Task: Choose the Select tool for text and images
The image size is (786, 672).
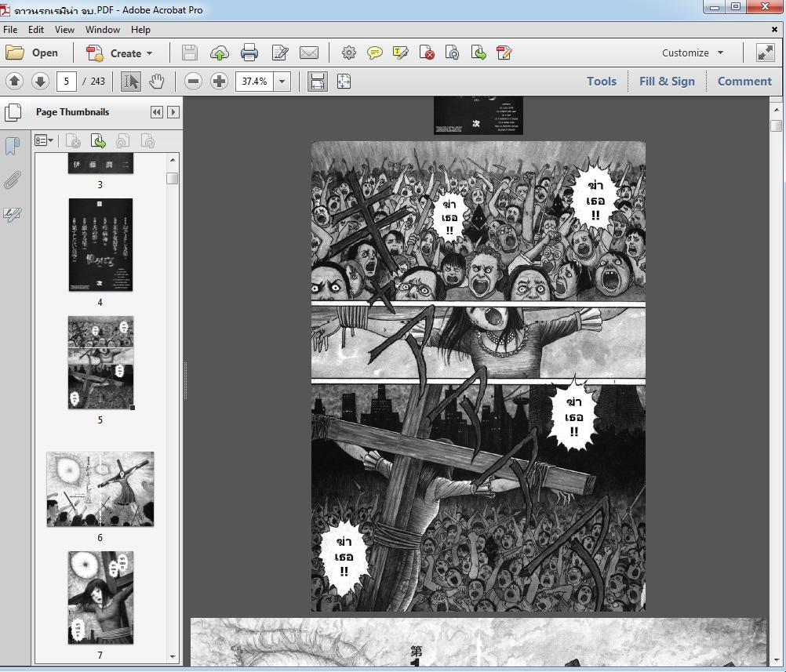Action: (131, 82)
